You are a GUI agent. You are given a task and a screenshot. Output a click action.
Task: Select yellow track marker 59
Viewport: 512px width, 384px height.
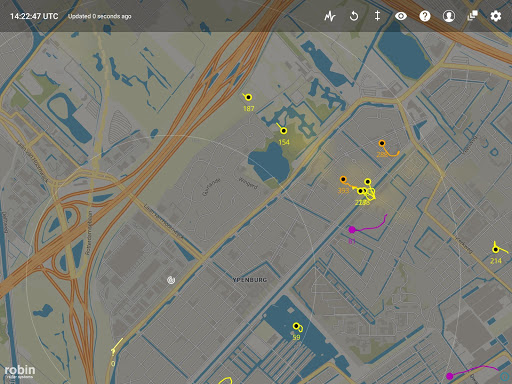pyautogui.click(x=296, y=326)
